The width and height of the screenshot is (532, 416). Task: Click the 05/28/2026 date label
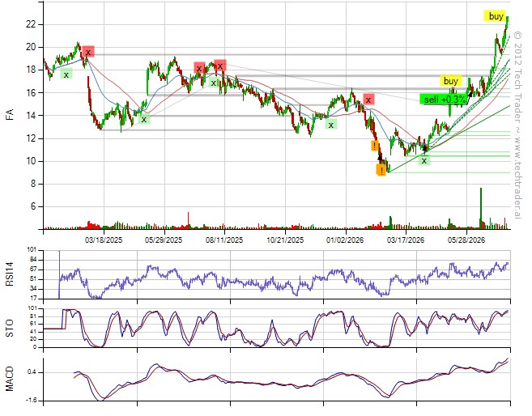pos(466,240)
